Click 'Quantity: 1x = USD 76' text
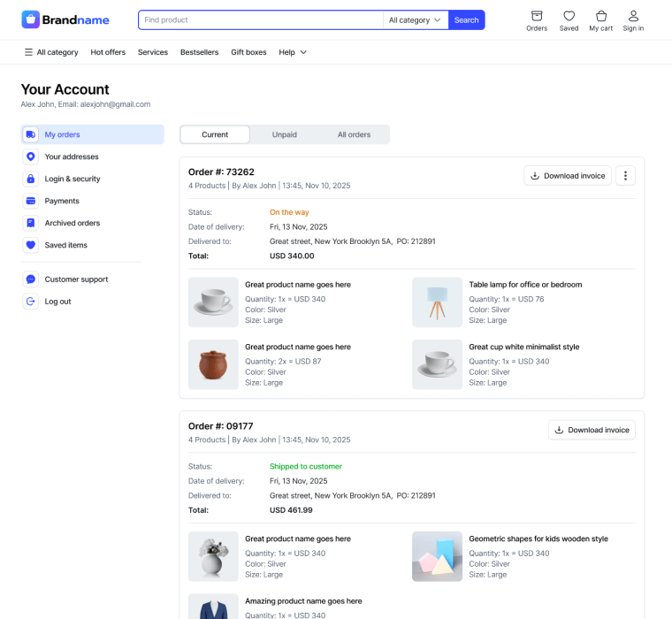672x619 pixels. pos(506,299)
